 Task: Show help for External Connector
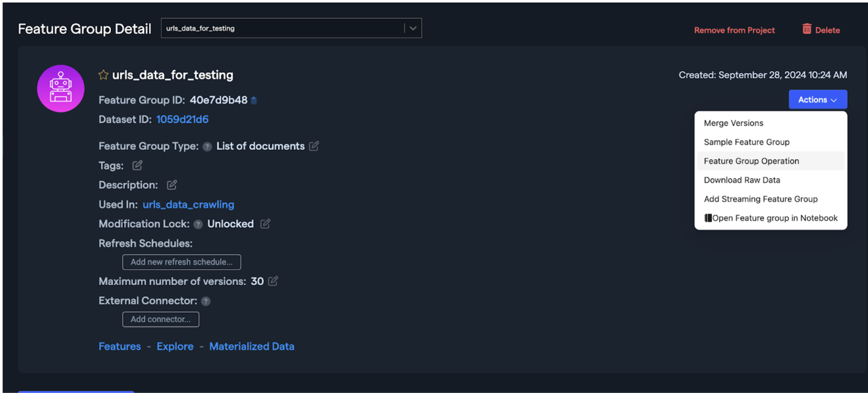tap(206, 301)
